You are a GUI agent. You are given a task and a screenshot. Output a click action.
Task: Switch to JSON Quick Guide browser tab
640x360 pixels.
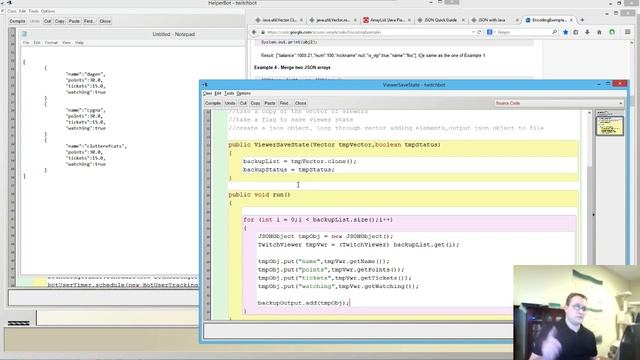(x=440, y=20)
